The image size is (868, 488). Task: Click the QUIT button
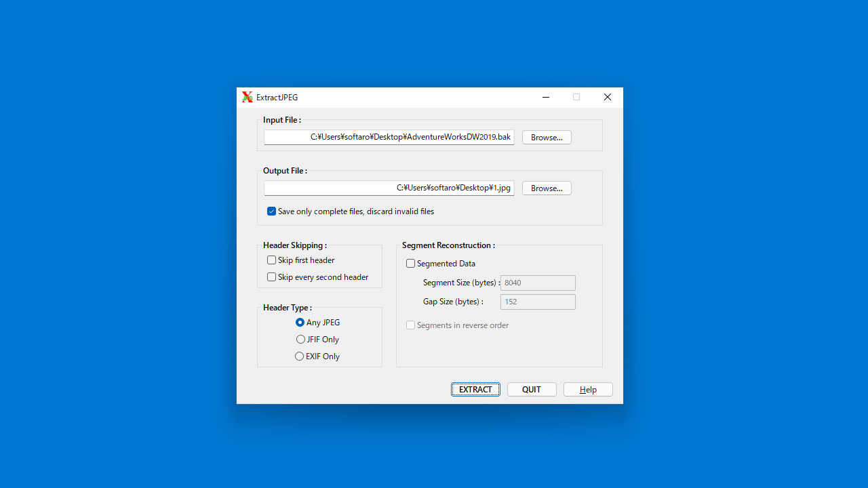(x=532, y=389)
